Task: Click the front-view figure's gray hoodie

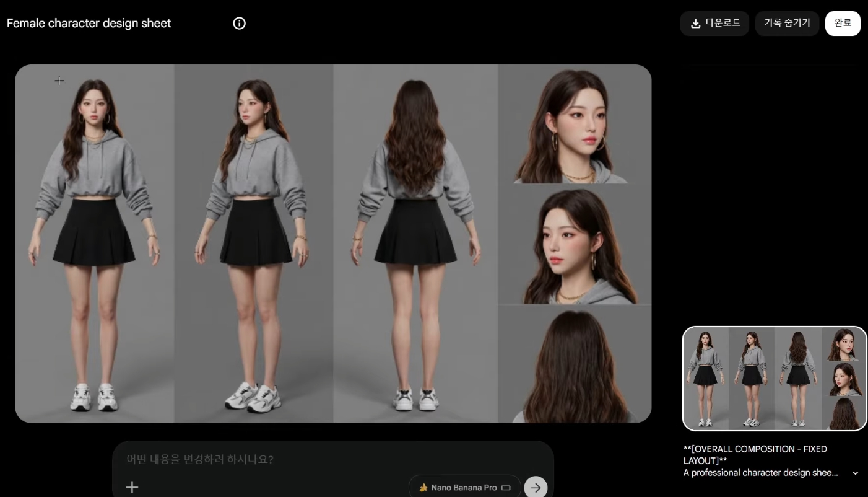Action: [94, 167]
